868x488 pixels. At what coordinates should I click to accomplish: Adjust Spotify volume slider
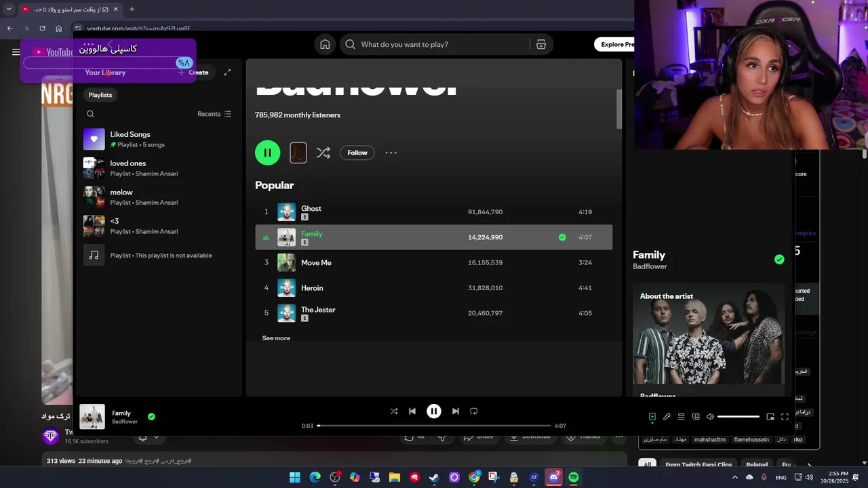tap(738, 417)
